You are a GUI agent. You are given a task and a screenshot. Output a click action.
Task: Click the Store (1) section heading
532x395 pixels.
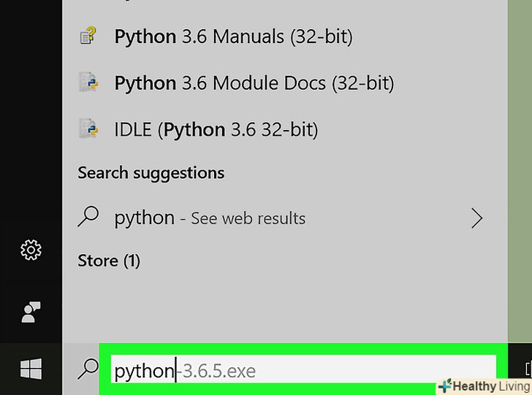(x=109, y=261)
